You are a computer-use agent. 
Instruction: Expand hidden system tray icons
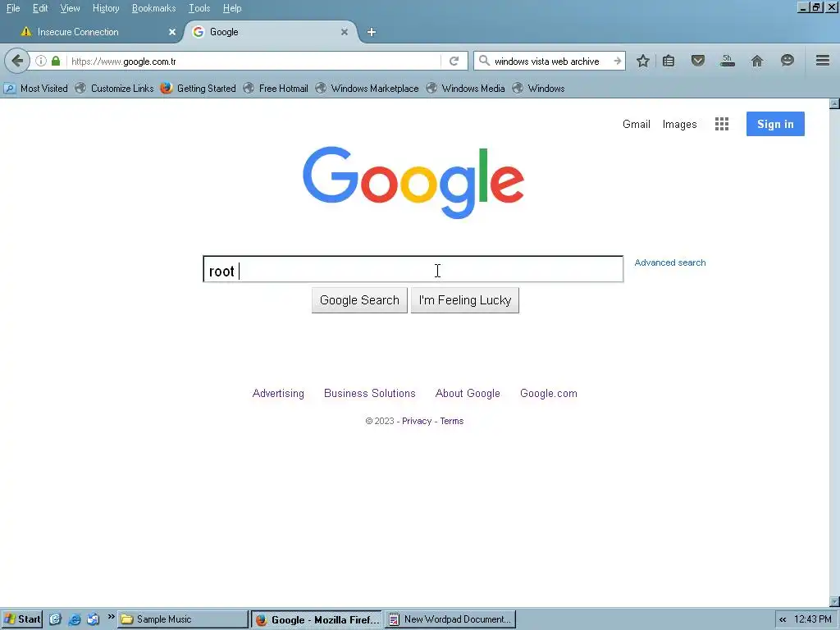pos(783,620)
